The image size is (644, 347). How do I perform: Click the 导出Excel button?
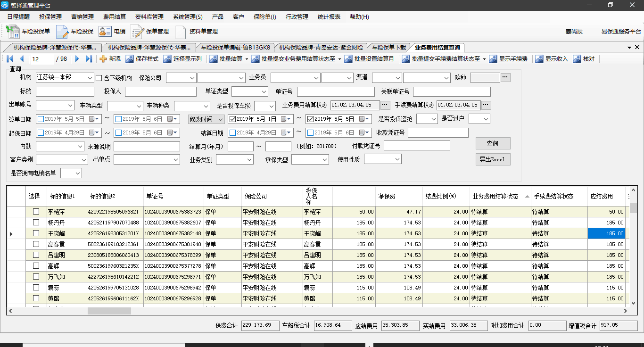coord(492,159)
